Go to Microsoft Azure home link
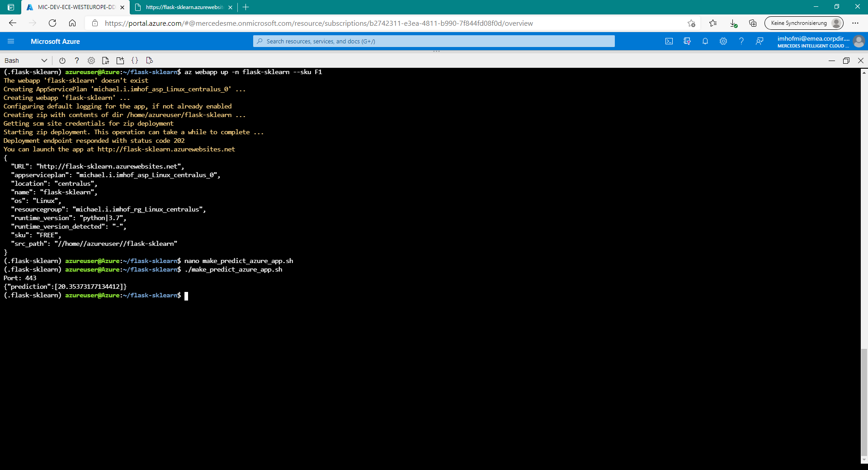The width and height of the screenshot is (868, 470). tap(55, 41)
